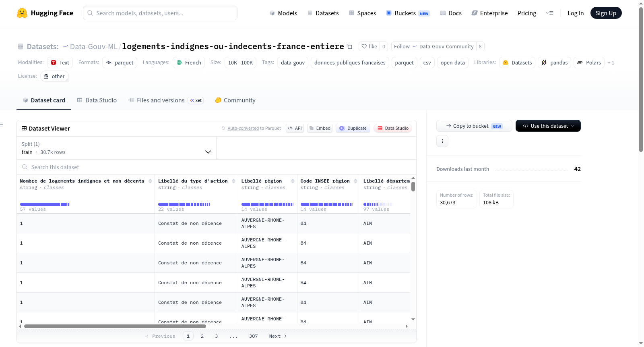644x347 pixels.
Task: Click the horizontal table scrollbar
Action: [115, 326]
